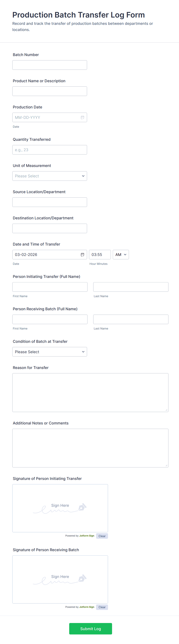Open the Condition of Batch at Transfer dropdown
This screenshot has width=179, height=644.
(x=50, y=352)
